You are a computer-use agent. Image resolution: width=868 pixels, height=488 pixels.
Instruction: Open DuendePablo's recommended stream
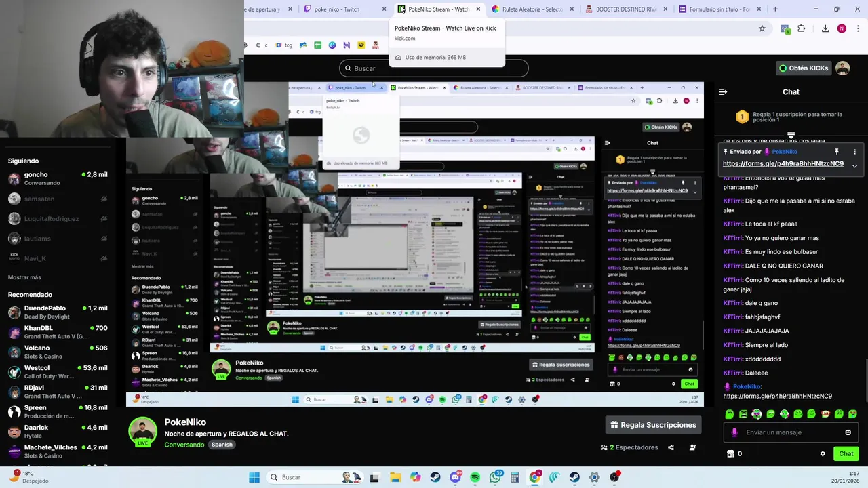[x=58, y=312]
